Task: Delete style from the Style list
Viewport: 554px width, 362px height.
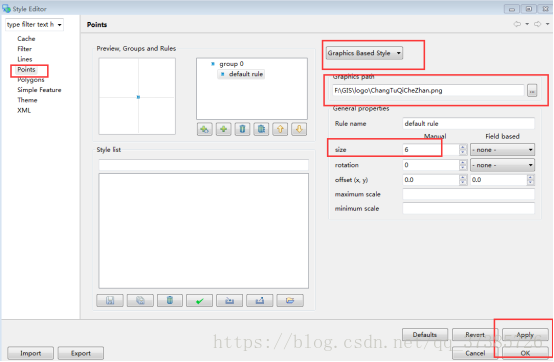Action: pyautogui.click(x=170, y=301)
